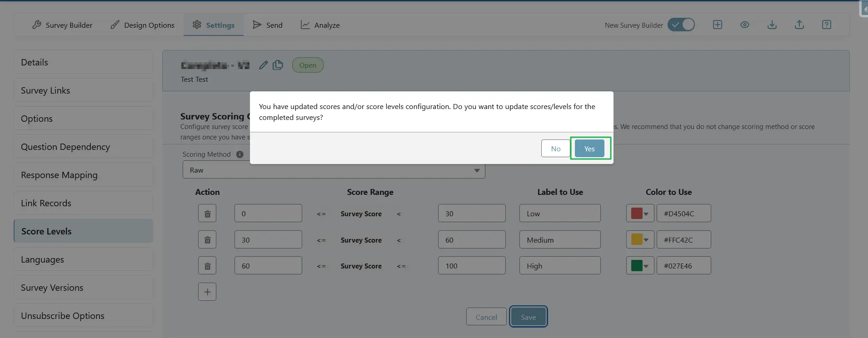This screenshot has width=868, height=338.
Task: Add a new score range row
Action: click(207, 292)
